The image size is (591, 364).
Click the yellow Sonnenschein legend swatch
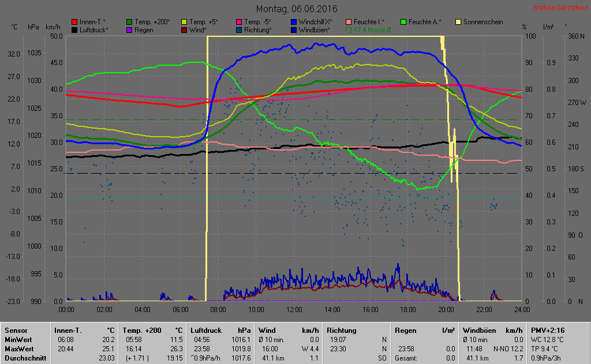point(458,22)
